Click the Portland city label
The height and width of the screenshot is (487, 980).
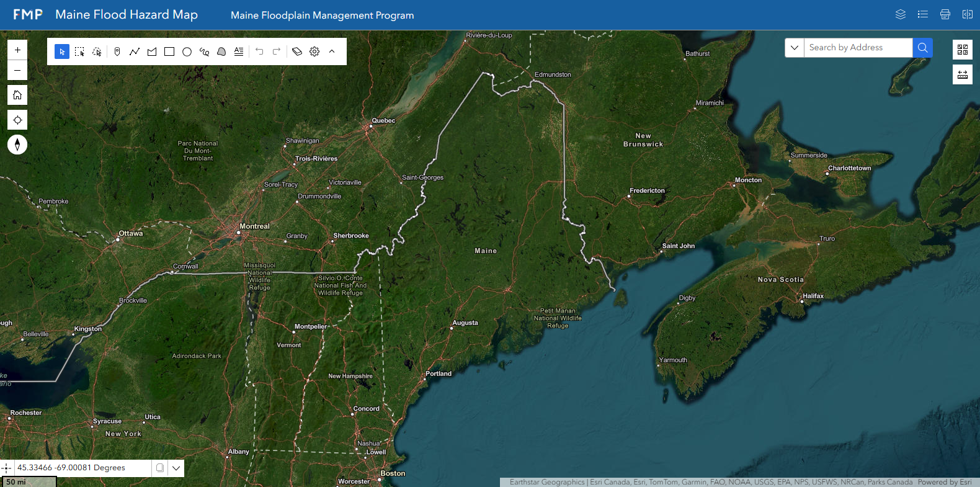click(439, 373)
